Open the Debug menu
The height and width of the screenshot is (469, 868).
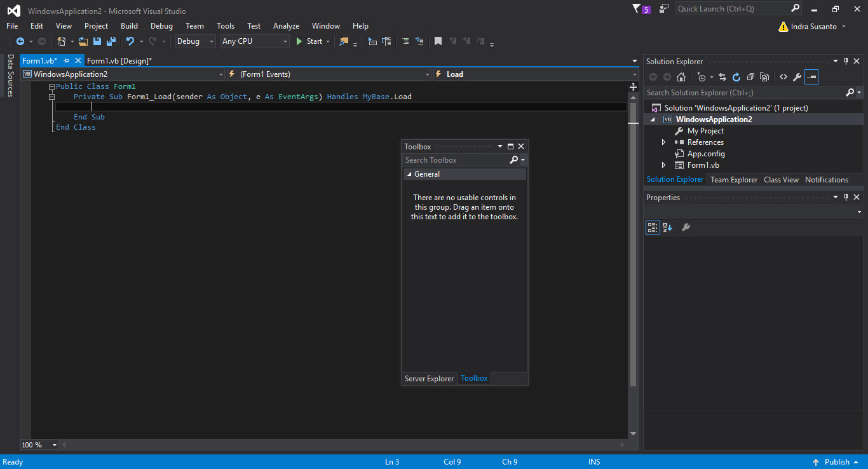pyautogui.click(x=161, y=26)
